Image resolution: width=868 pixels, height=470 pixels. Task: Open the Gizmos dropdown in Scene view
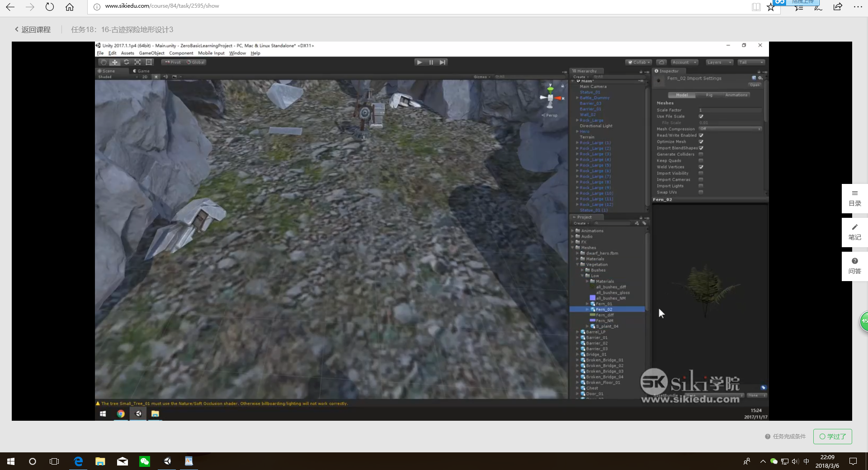[482, 77]
